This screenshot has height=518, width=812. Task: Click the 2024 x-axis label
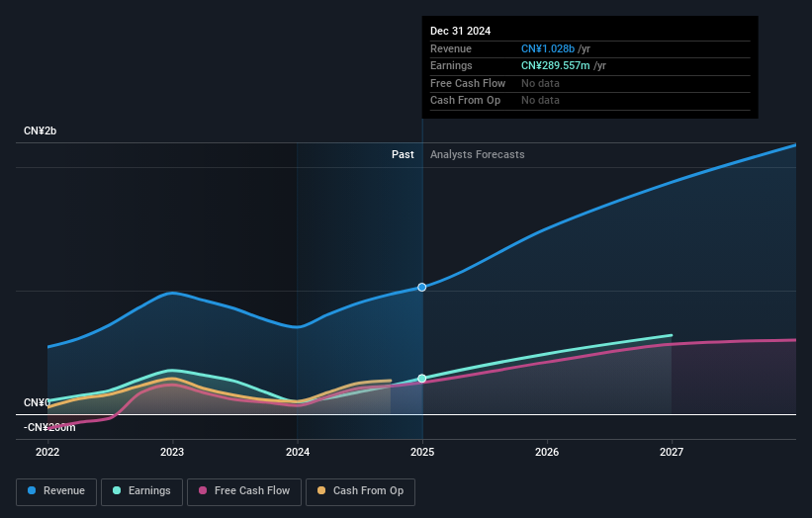(x=297, y=453)
